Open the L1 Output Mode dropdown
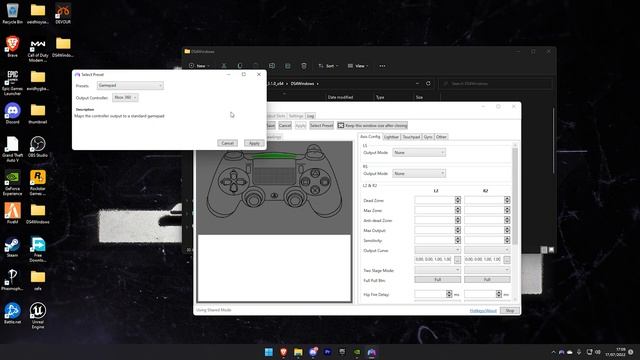Viewport: 640px width, 360px height. coord(419,152)
